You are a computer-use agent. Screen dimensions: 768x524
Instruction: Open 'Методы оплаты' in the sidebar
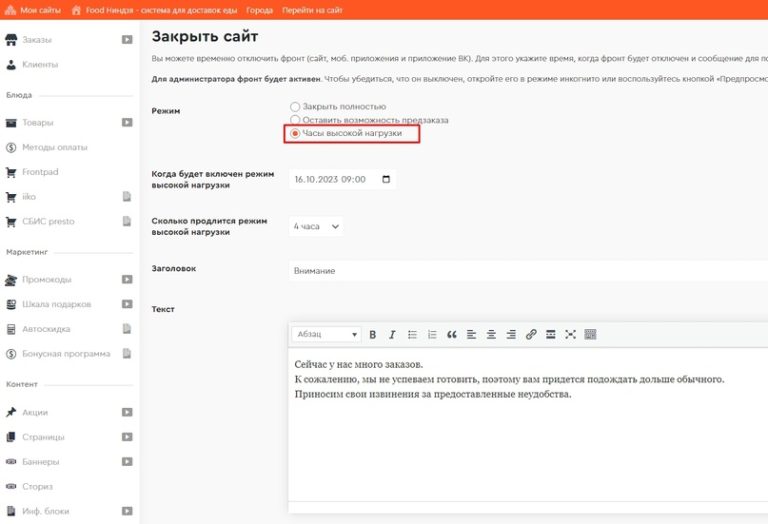coord(54,147)
